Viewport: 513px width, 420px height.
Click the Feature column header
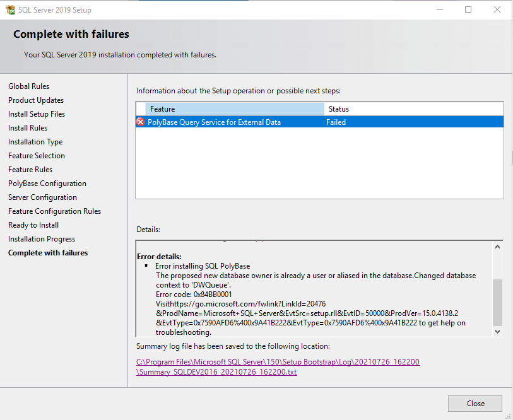pos(235,109)
